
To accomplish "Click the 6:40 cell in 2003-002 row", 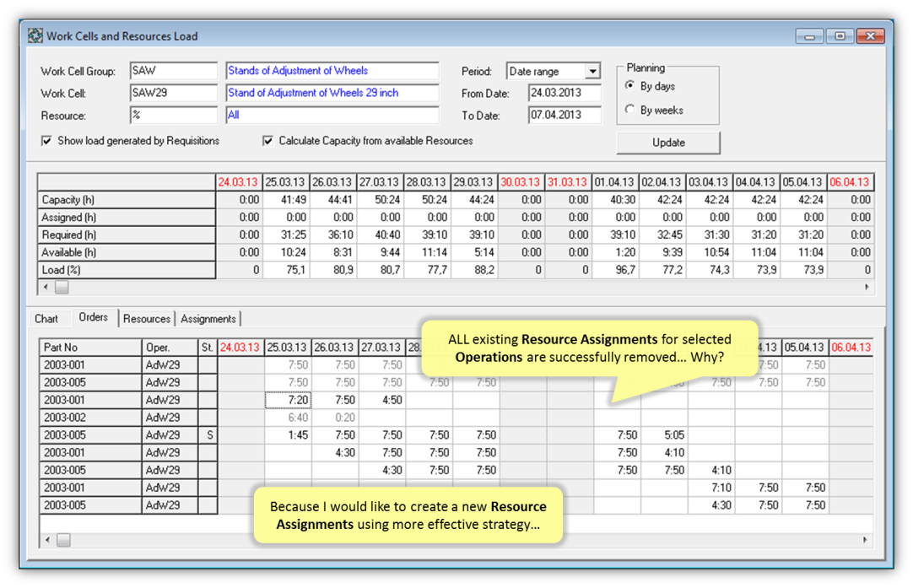I will pos(289,418).
